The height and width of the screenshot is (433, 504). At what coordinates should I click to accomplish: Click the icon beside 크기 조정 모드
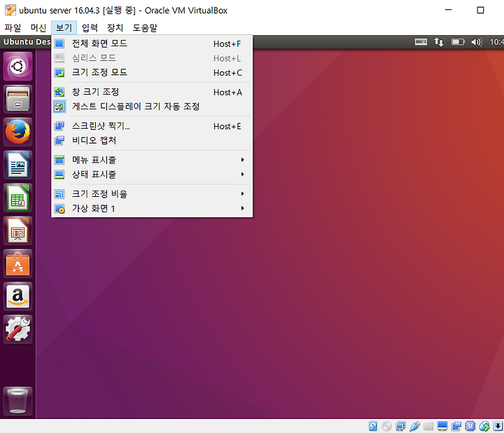(59, 72)
